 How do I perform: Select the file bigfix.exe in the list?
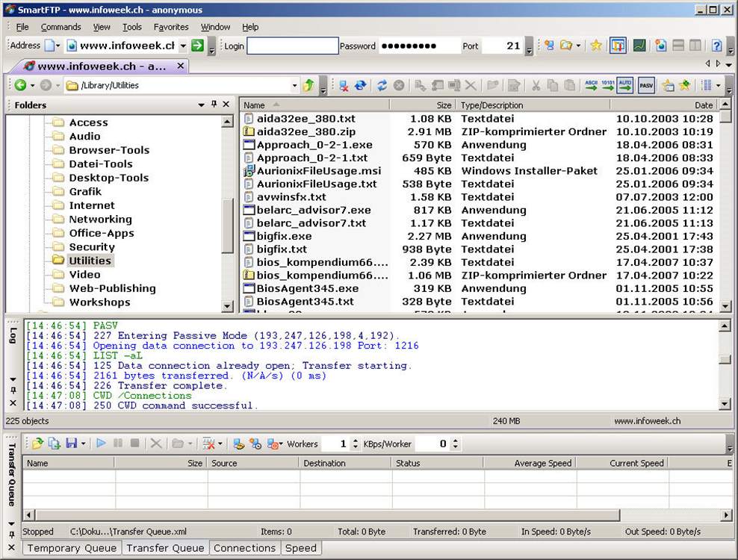point(284,236)
